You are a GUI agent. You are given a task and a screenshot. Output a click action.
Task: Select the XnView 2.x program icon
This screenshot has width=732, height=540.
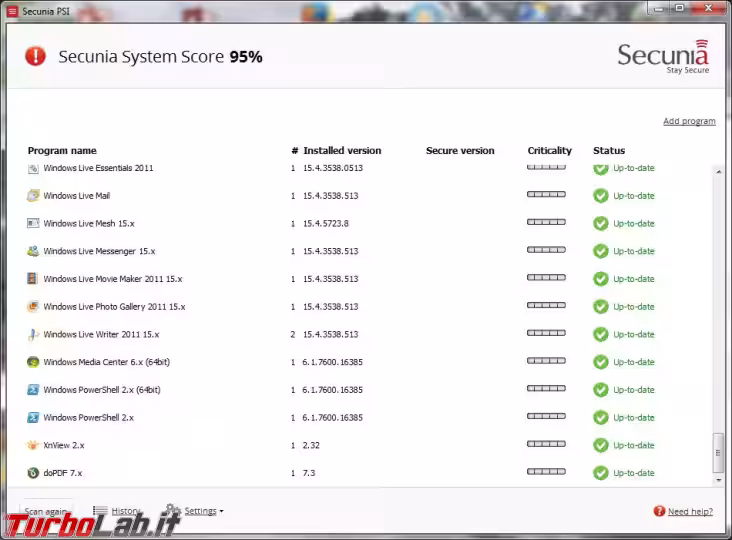coord(33,445)
